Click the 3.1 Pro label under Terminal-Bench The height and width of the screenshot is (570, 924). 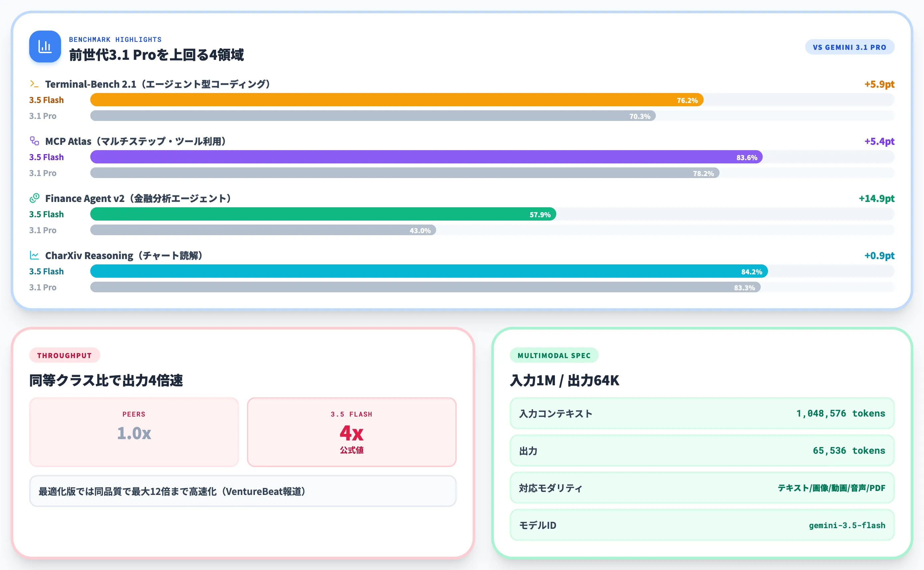pyautogui.click(x=42, y=116)
